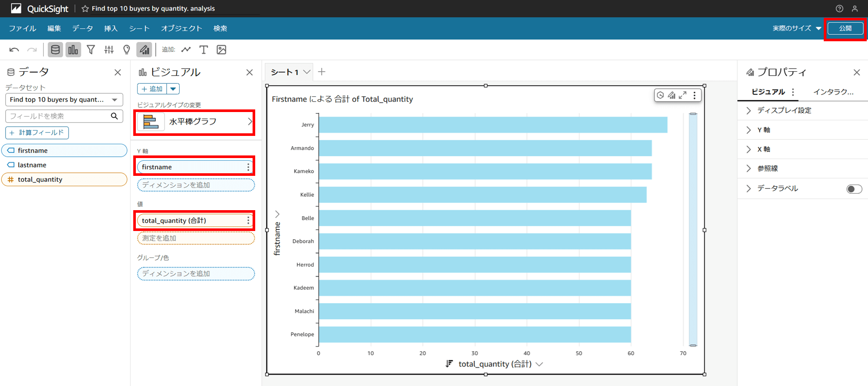Image resolution: width=868 pixels, height=386 pixels.
Task: Open the シート menu
Action: (139, 28)
